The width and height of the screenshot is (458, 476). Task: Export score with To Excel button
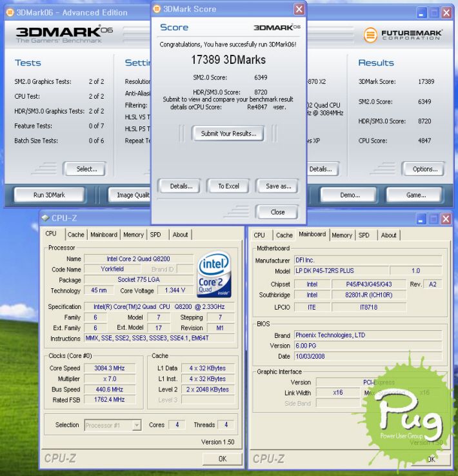click(228, 186)
